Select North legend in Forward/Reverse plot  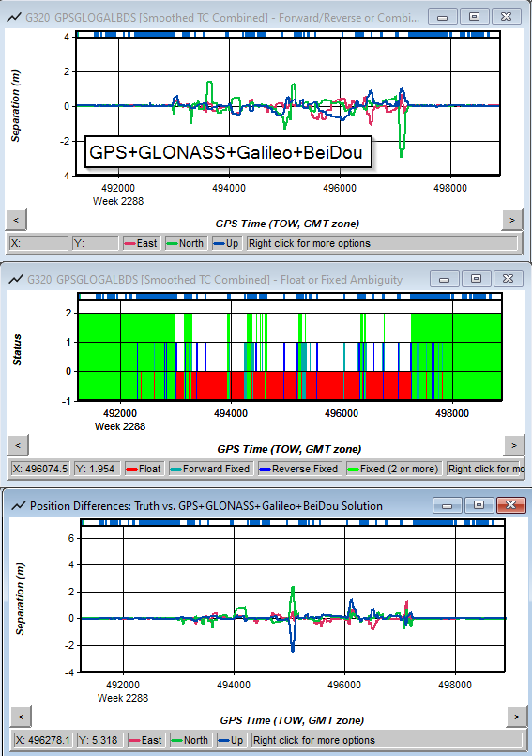point(186,243)
